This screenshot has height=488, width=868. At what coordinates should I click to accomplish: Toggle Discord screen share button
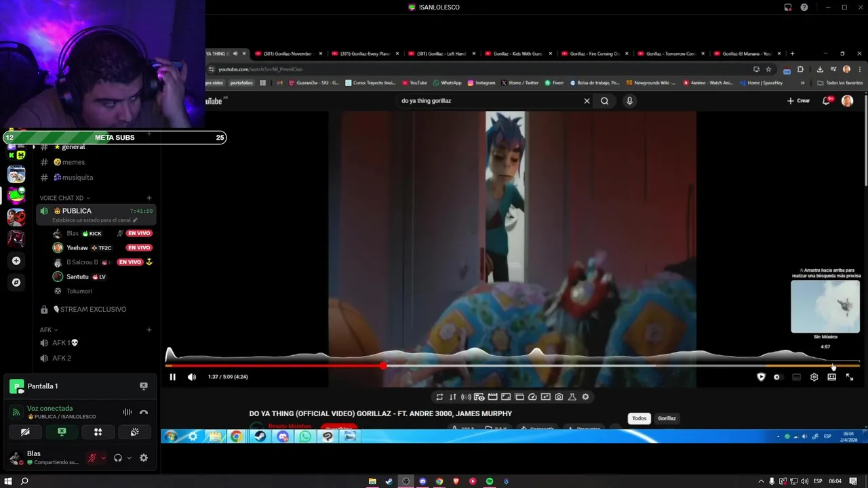(62, 432)
